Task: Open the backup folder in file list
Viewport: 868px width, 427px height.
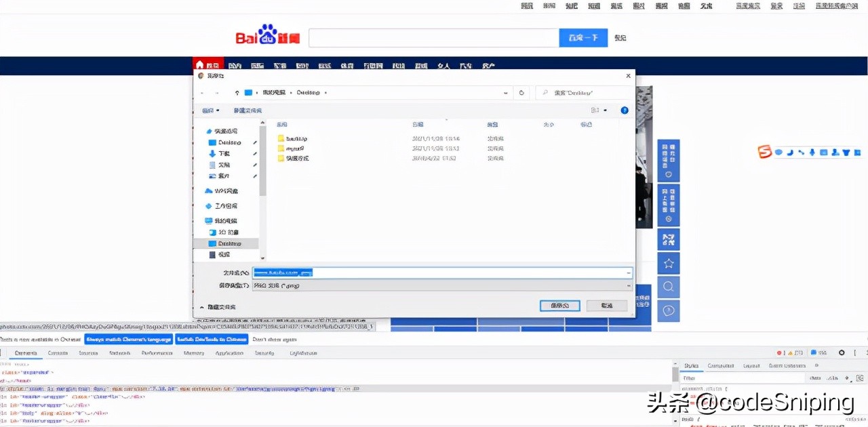Action: click(x=297, y=138)
